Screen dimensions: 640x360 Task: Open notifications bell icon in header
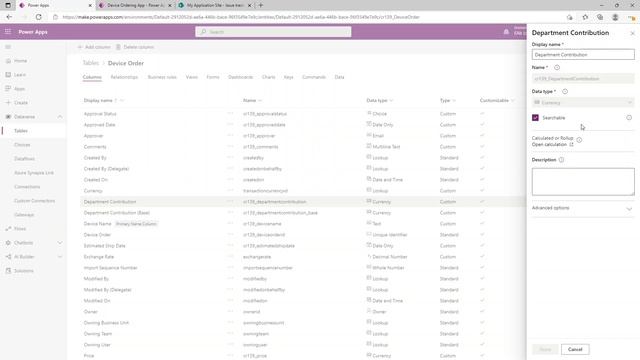(x=506, y=31)
